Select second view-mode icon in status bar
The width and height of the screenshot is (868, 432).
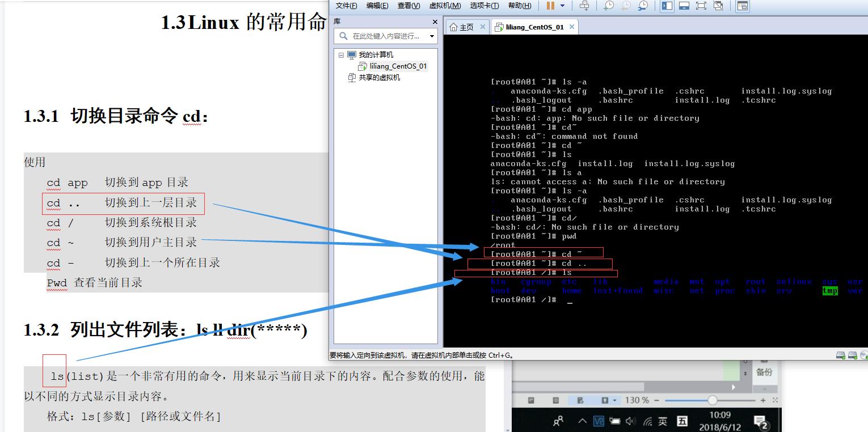point(555,400)
